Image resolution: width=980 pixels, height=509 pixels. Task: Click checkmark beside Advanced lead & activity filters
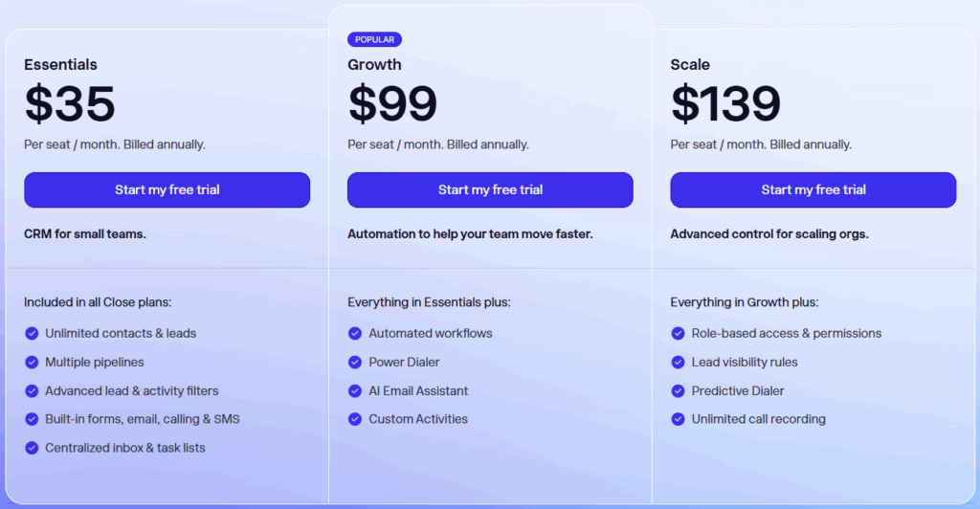coord(32,390)
